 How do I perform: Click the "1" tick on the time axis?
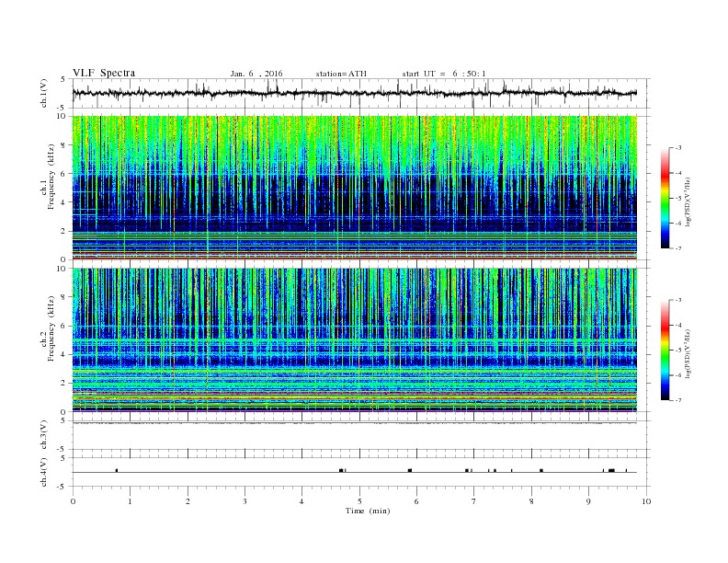coord(131,501)
